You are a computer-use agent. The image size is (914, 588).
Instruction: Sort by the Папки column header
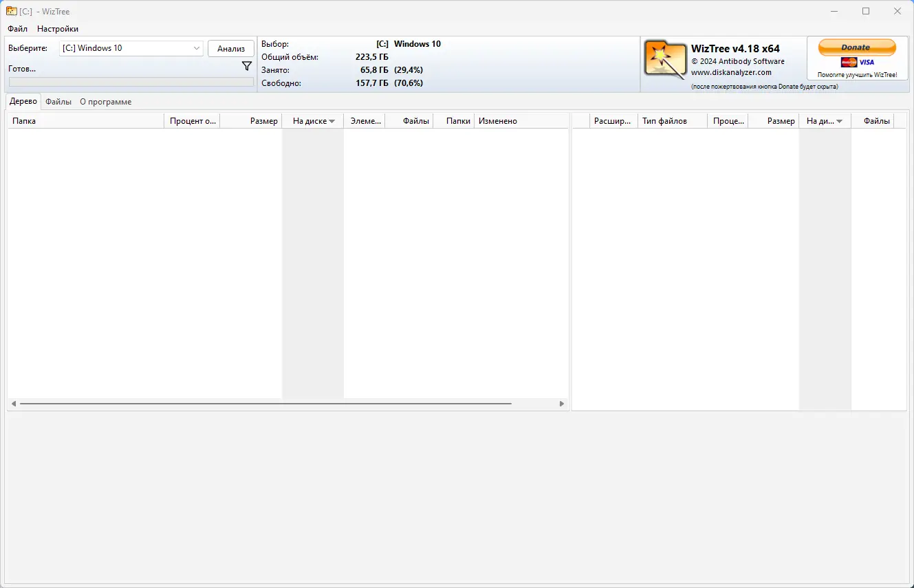point(454,121)
